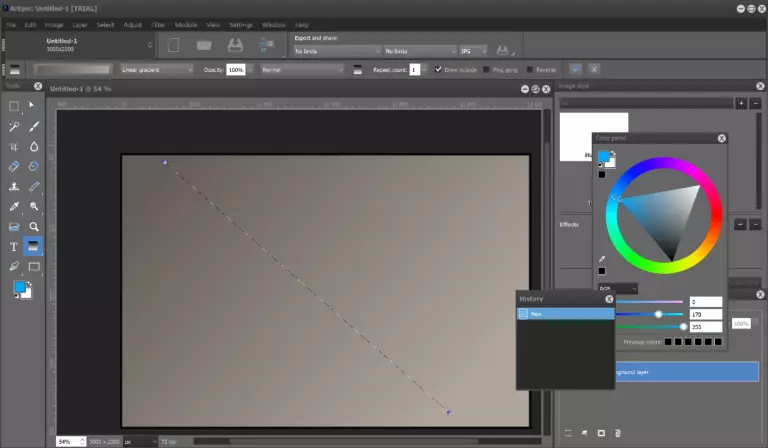Swap foreground and background colors in toolbox
Viewport: 768px width, 448px height.
pyautogui.click(x=29, y=284)
